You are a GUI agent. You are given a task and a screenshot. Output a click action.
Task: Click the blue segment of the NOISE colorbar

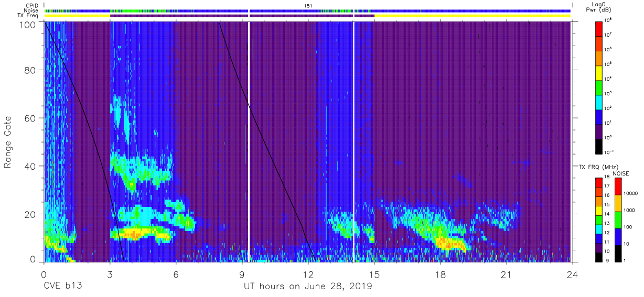pyautogui.click(x=617, y=236)
